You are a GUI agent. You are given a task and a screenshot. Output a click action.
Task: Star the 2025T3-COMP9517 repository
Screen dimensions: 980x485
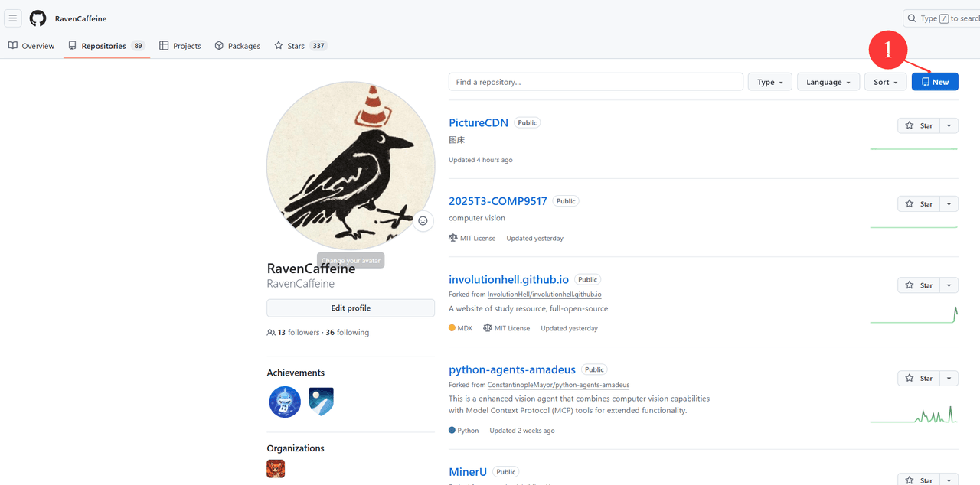pyautogui.click(x=918, y=203)
